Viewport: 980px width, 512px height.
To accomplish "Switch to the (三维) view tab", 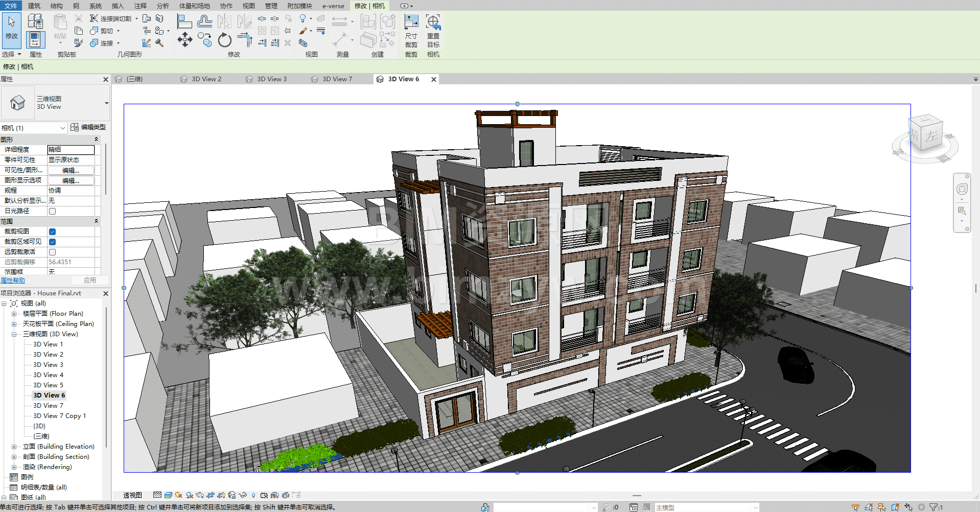I will (x=134, y=79).
